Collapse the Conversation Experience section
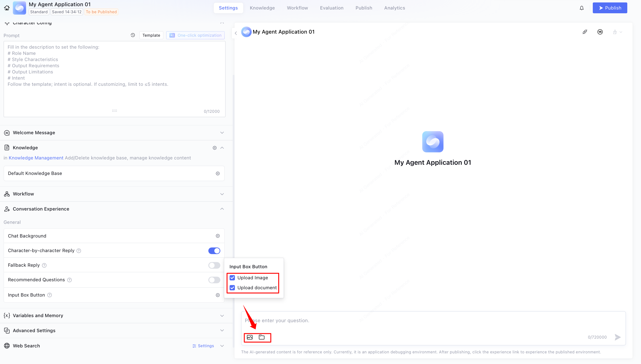This screenshot has height=364, width=641. point(222,209)
